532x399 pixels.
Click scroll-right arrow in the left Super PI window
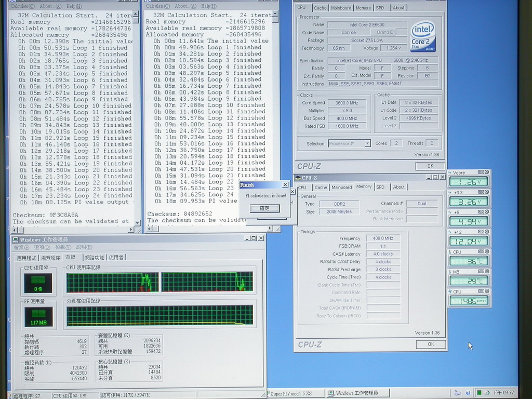(x=131, y=230)
